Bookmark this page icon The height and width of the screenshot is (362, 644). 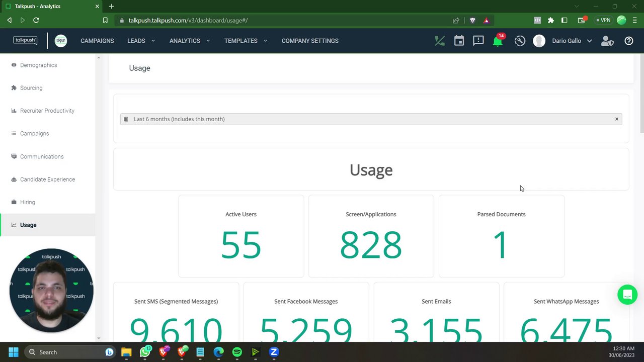point(105,20)
